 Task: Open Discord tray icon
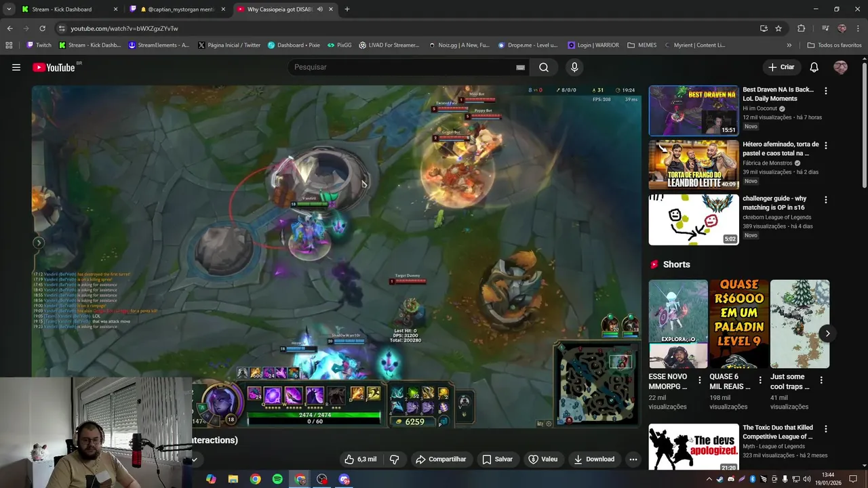(731, 479)
